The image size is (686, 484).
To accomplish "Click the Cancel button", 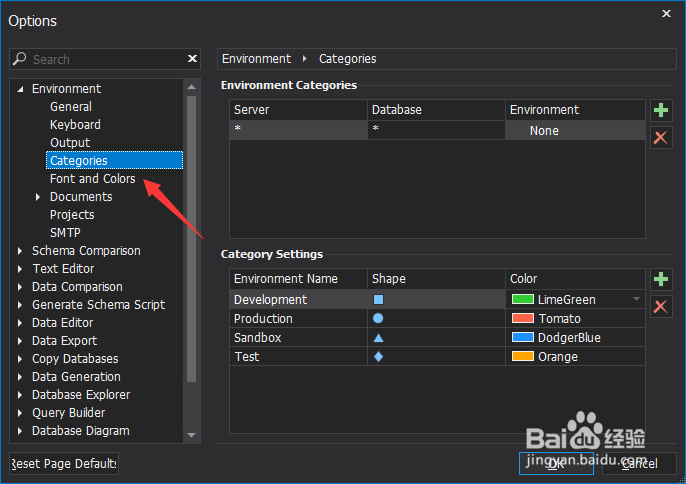I will click(x=639, y=464).
